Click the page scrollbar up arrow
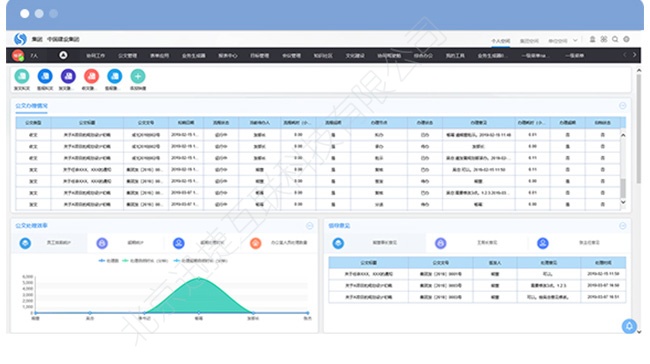Image resolution: width=650 pixels, height=364 pixels. tap(639, 71)
